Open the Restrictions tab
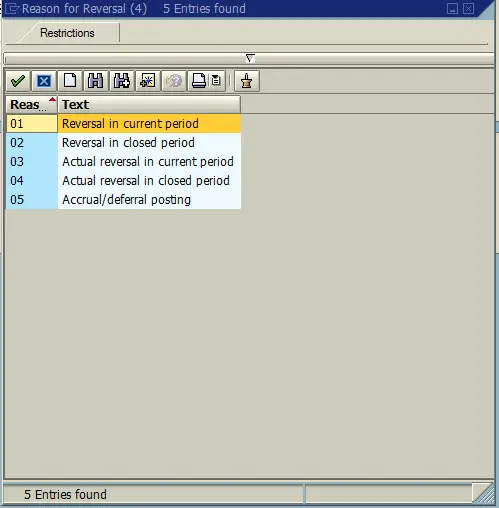Image resolution: width=499 pixels, height=508 pixels. click(x=67, y=33)
